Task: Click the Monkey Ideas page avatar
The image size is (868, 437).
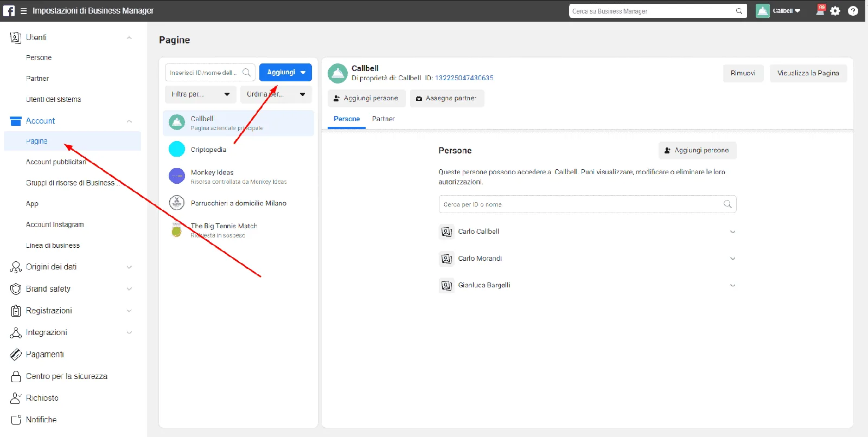Action: tap(177, 176)
